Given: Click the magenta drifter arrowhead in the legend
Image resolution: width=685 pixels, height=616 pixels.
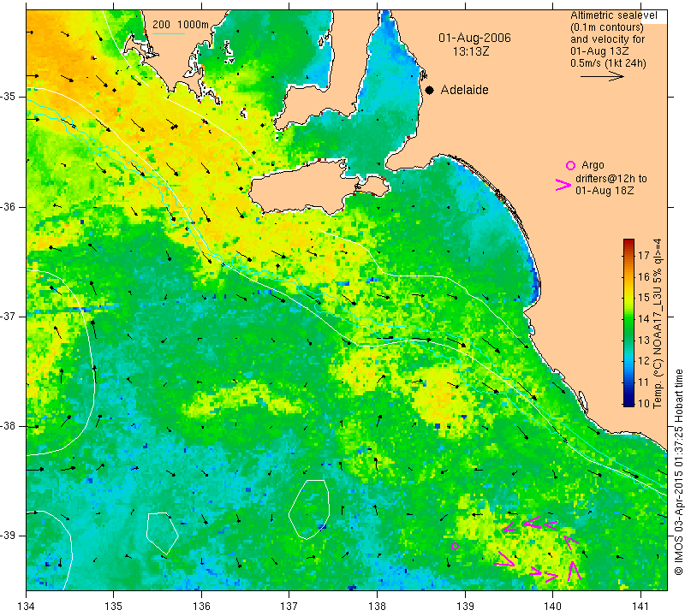Looking at the screenshot, I should (x=563, y=185).
